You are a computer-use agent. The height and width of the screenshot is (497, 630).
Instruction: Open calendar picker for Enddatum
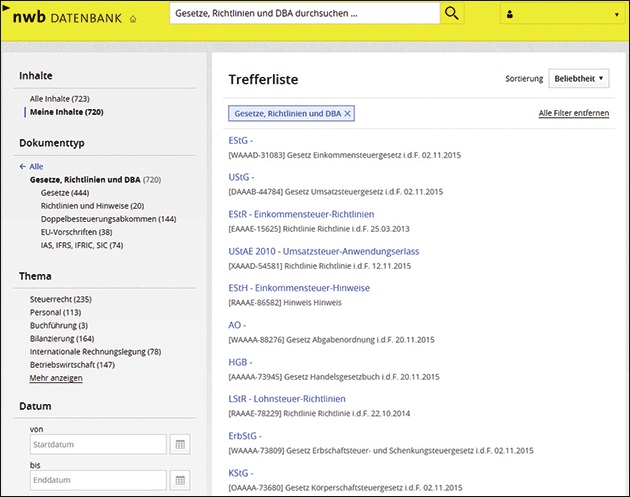click(x=181, y=480)
